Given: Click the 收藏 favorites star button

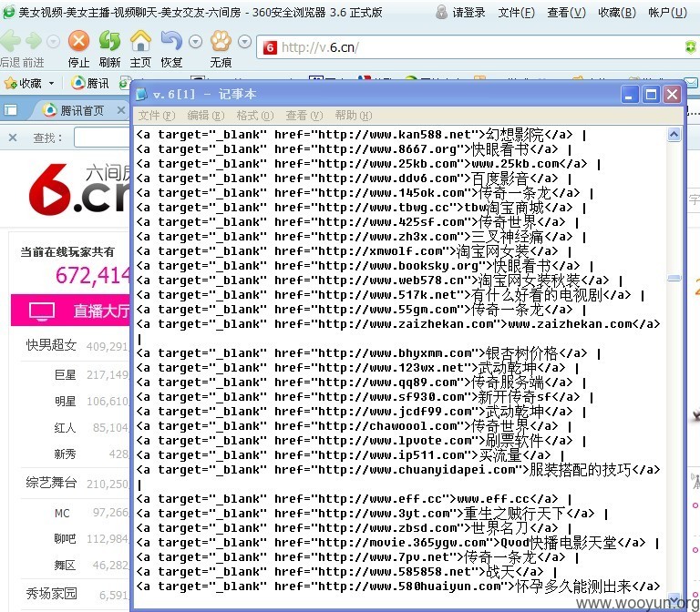Looking at the screenshot, I should click(23, 83).
